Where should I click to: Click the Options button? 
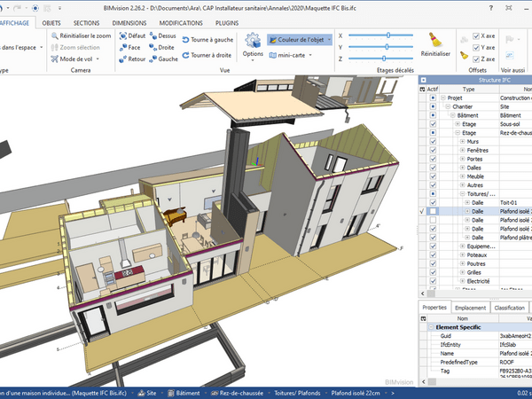[253, 46]
